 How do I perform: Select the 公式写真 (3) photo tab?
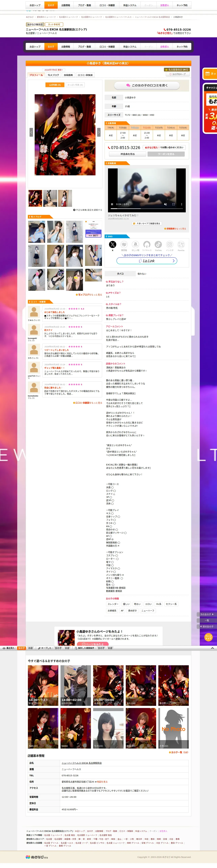[x=55, y=85]
